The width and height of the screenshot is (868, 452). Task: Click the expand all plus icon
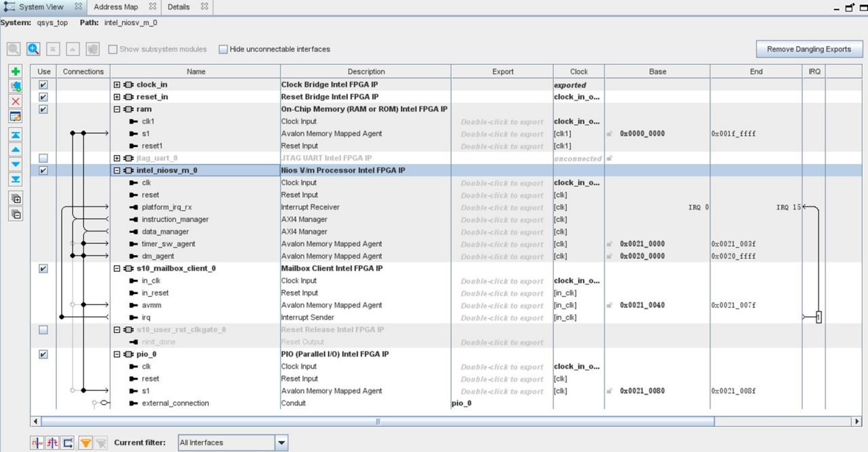tap(16, 199)
